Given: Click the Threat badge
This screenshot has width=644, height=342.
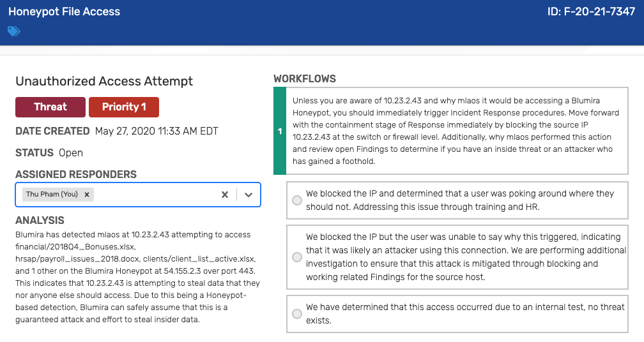Looking at the screenshot, I should point(50,107).
